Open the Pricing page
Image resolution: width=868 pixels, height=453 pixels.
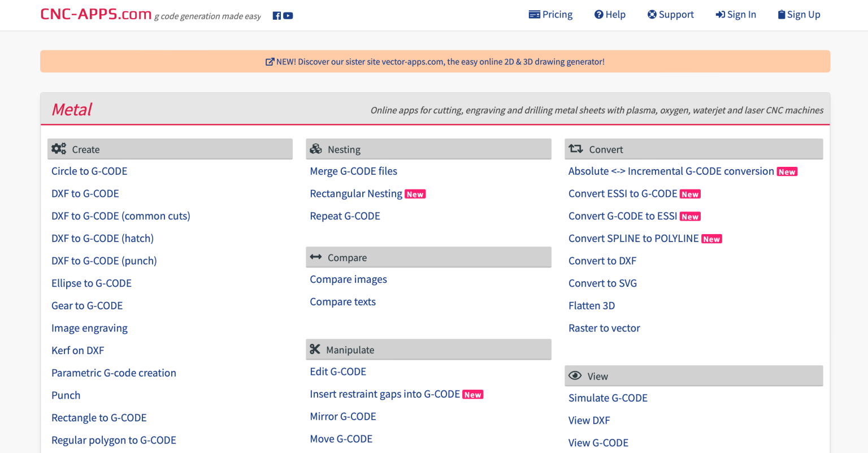[550, 15]
